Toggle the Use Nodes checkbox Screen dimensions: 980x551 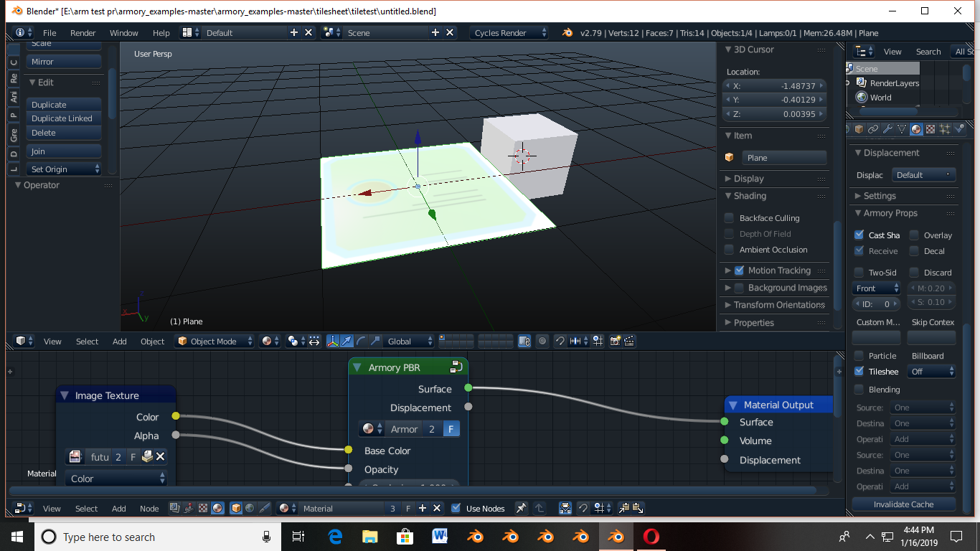[x=456, y=509]
